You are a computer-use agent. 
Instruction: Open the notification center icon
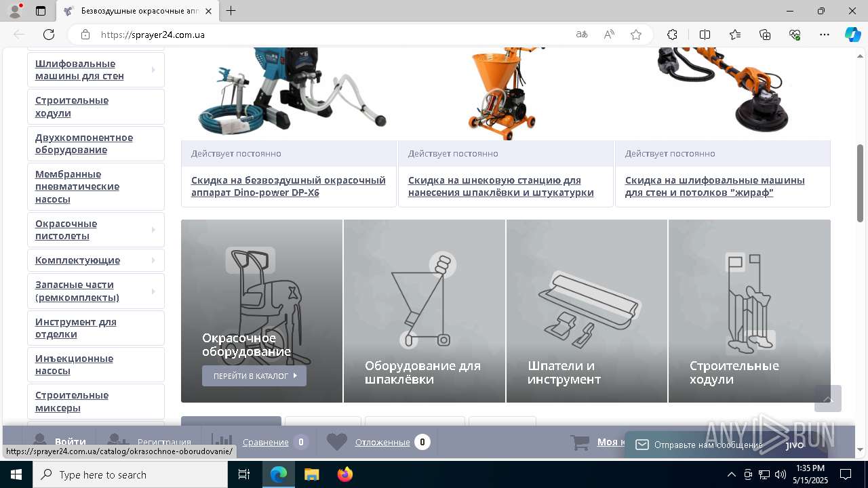click(846, 474)
